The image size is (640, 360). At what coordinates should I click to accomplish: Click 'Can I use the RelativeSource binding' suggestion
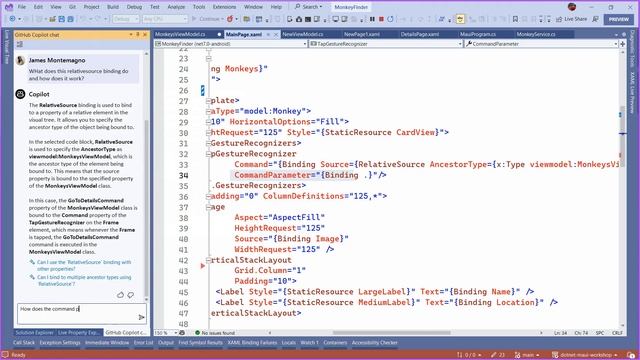[x=84, y=265]
